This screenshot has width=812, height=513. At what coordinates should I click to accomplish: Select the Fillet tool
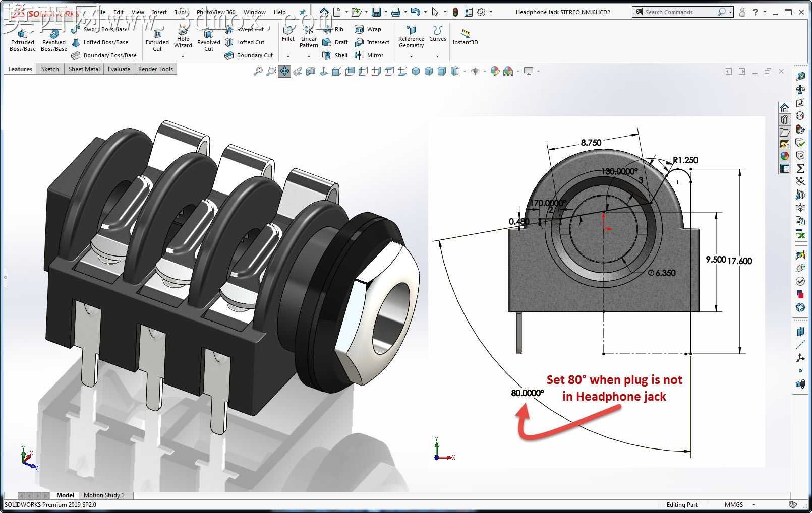(288, 34)
